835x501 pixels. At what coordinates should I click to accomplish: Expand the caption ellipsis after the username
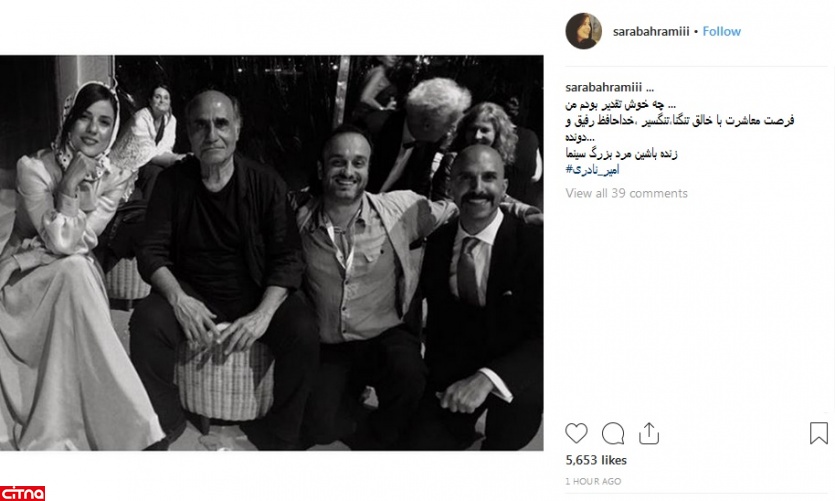(649, 88)
